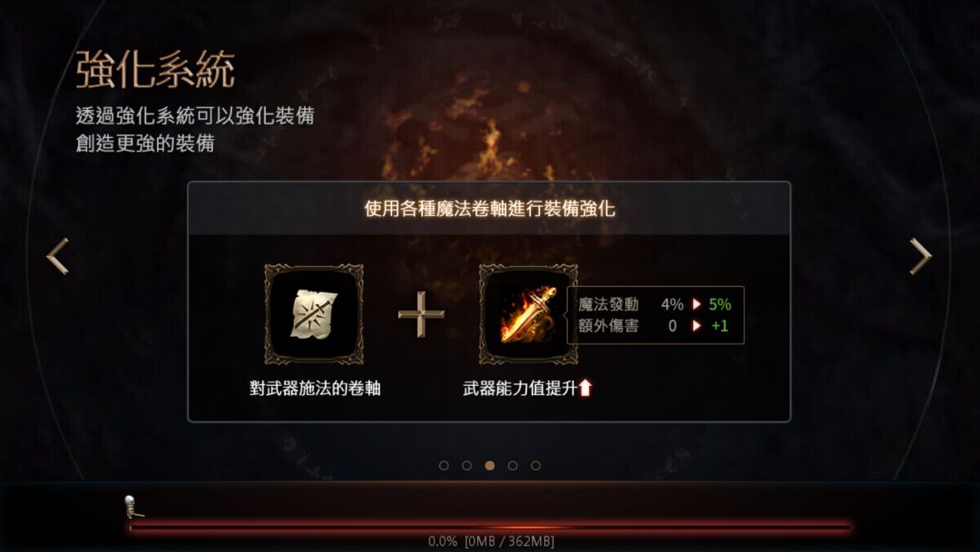Click the weapon enchant scroll icon
980x552 pixels.
pyautogui.click(x=314, y=314)
